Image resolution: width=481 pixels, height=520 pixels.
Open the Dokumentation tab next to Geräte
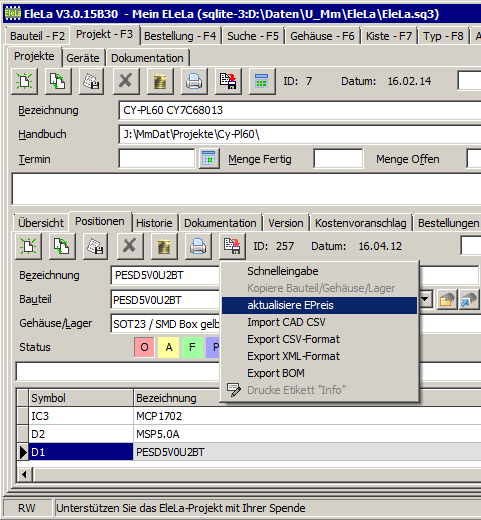point(147,58)
